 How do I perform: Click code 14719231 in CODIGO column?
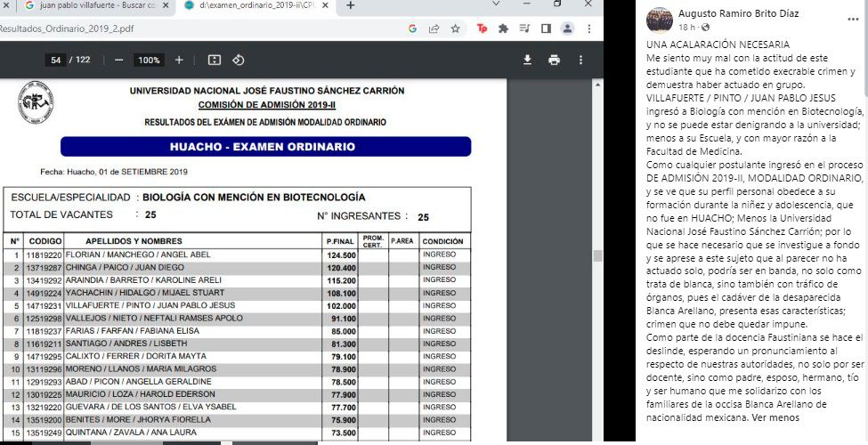pyautogui.click(x=45, y=305)
